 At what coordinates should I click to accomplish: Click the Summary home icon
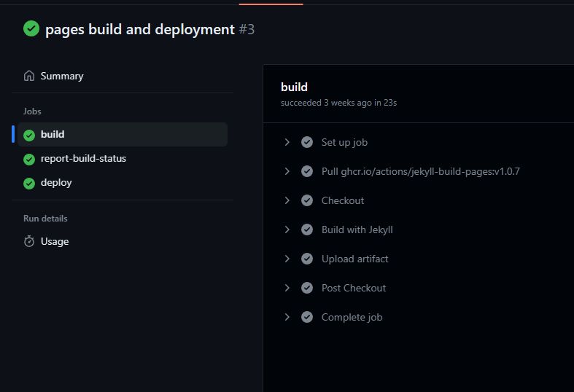[29, 76]
